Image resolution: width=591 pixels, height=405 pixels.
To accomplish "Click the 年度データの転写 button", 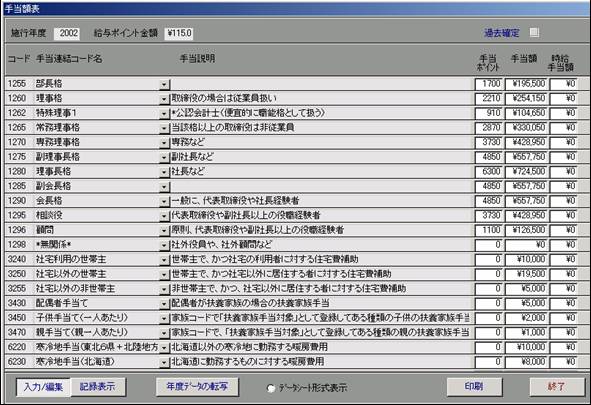I will pos(197,387).
